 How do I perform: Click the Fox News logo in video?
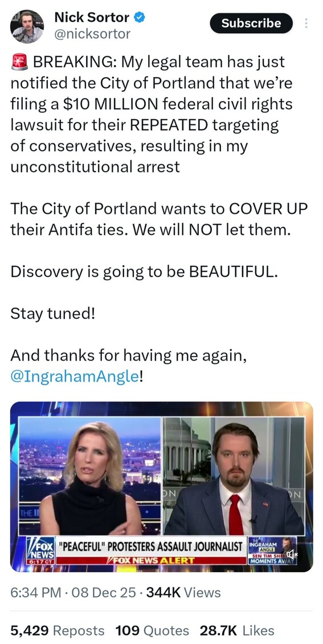point(40,546)
